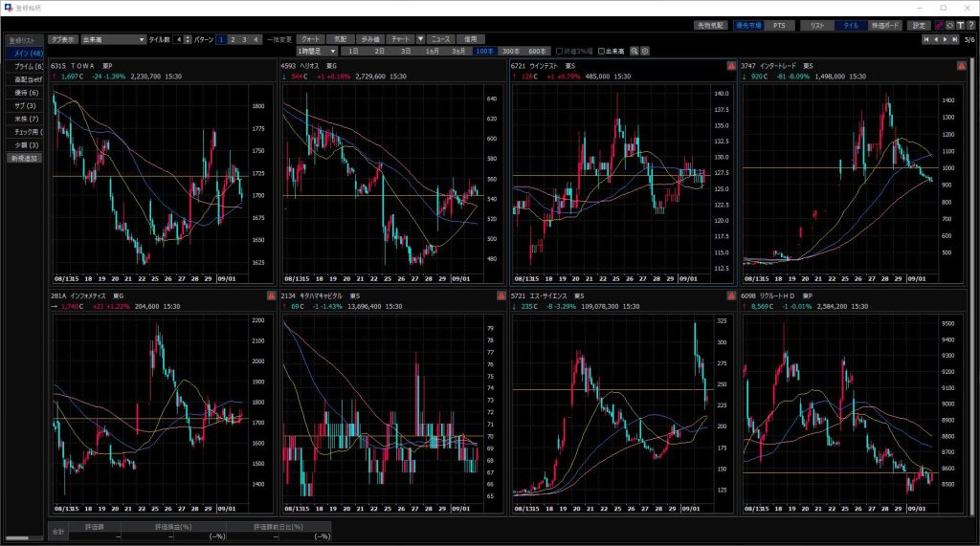Click the 新規追加 button
This screenshot has width=980, height=546.
[x=24, y=158]
